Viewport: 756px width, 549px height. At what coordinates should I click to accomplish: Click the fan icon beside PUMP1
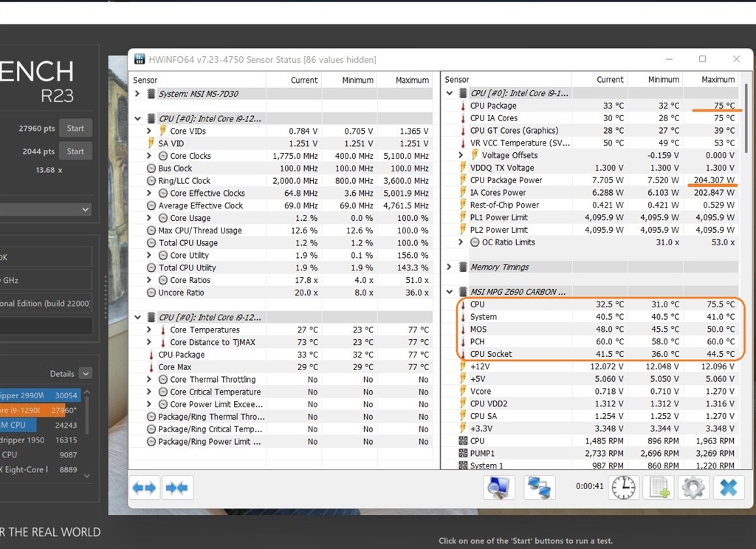pos(463,453)
